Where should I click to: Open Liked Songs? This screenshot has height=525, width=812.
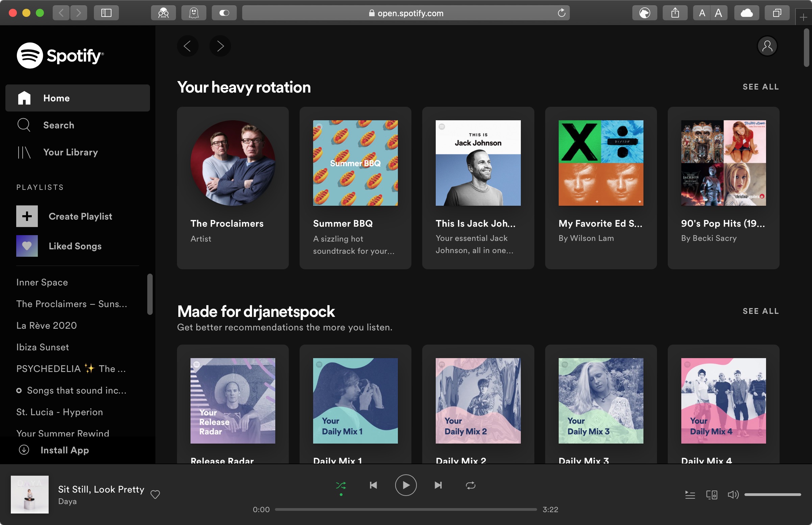(x=75, y=246)
